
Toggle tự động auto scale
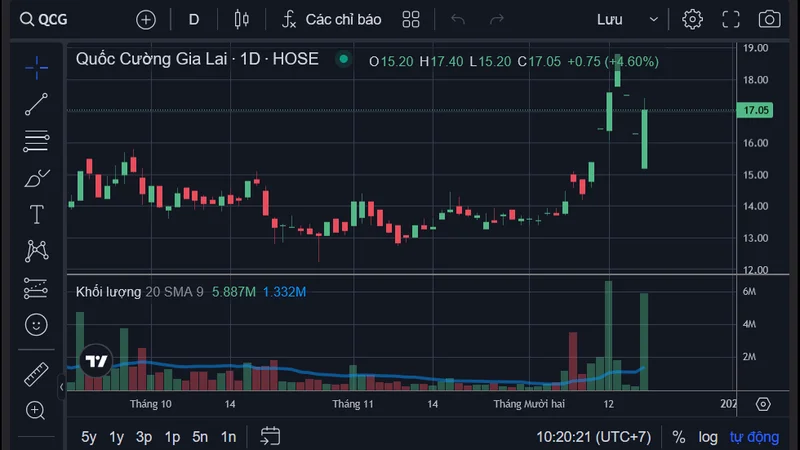pos(754,437)
